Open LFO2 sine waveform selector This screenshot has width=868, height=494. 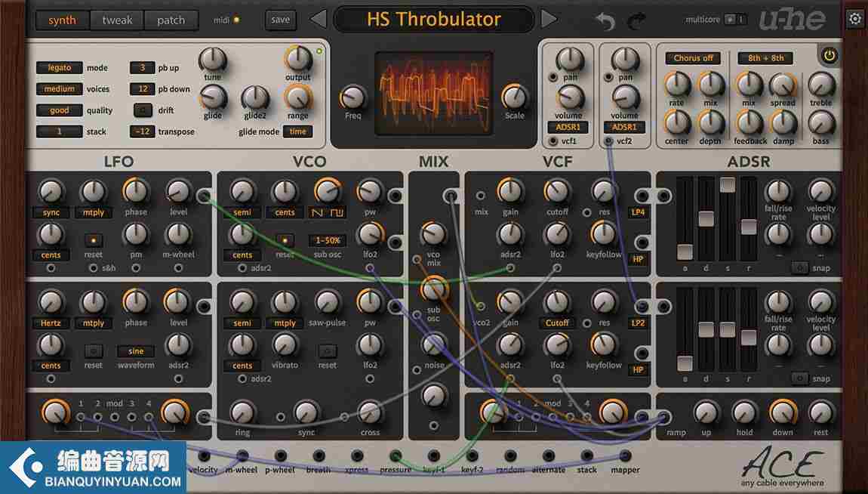[136, 351]
